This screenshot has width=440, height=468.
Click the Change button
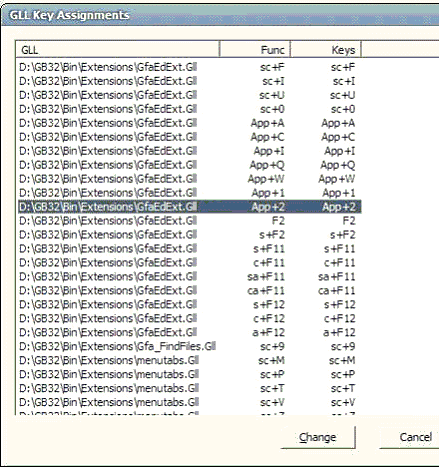tap(318, 437)
